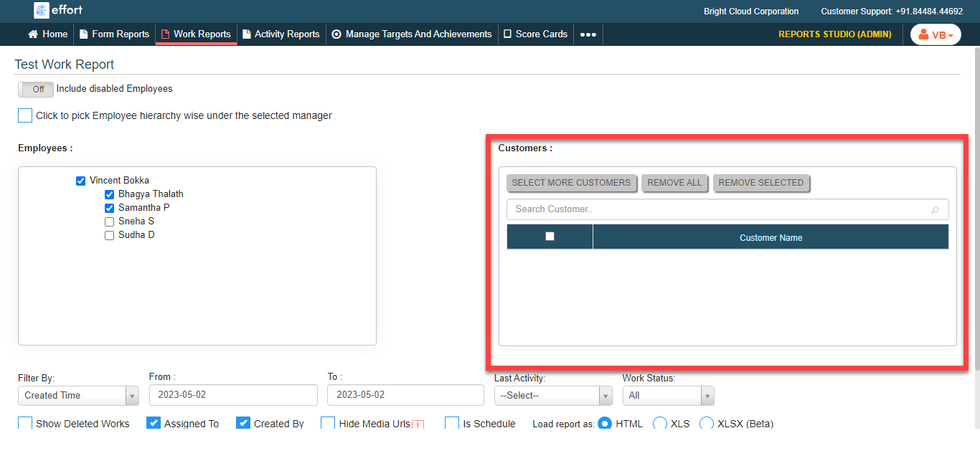Viewport: 980px width, 471px height.
Task: Open the three-dot more menu
Action: click(588, 34)
